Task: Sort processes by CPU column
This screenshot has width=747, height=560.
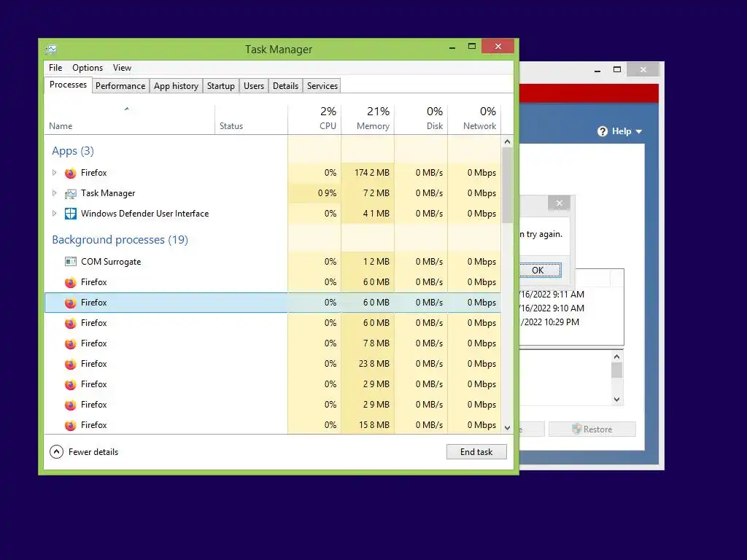Action: click(x=314, y=118)
